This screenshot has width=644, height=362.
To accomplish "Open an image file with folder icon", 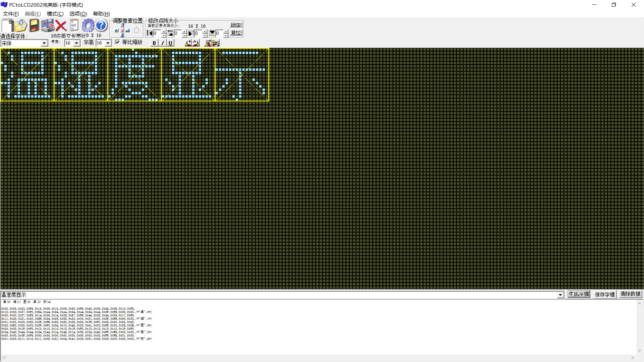I will click(x=20, y=25).
